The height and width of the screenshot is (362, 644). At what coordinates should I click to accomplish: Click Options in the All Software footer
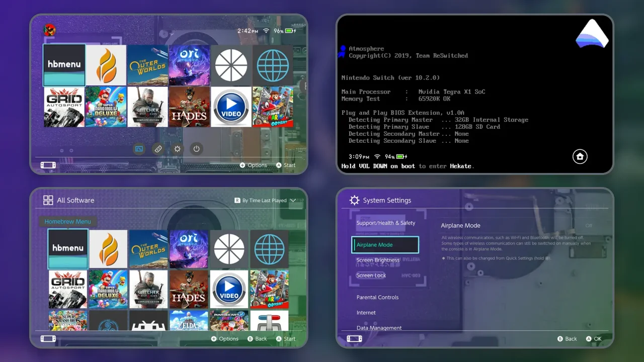(x=225, y=339)
